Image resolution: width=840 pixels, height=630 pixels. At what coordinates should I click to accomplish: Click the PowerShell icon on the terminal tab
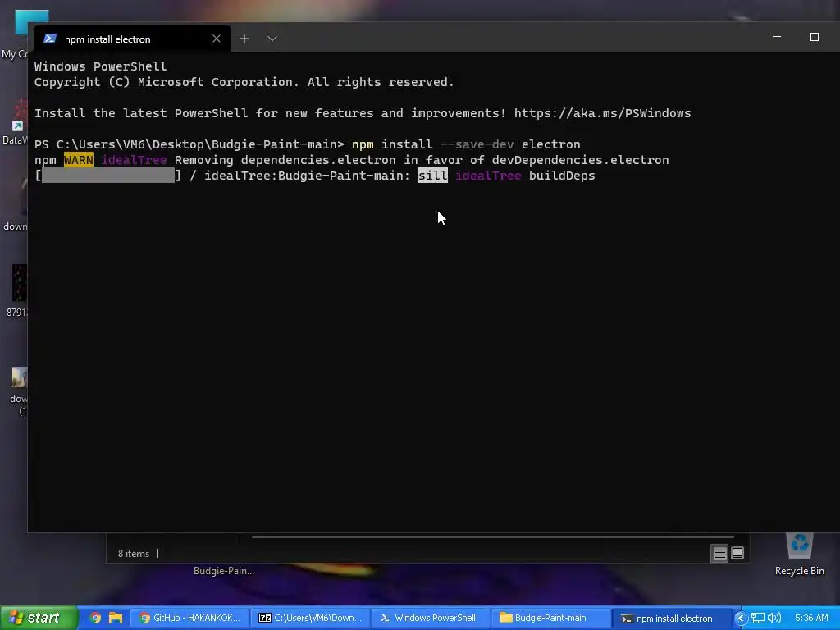pyautogui.click(x=50, y=39)
